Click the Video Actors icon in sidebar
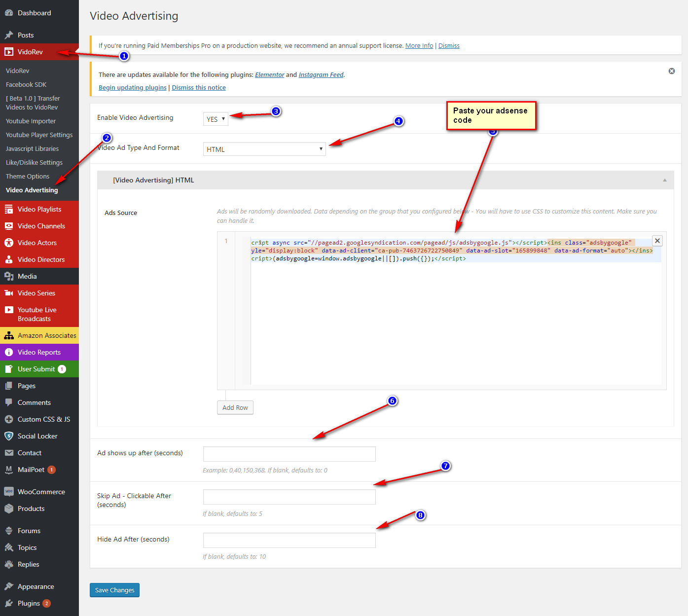 (x=9, y=243)
